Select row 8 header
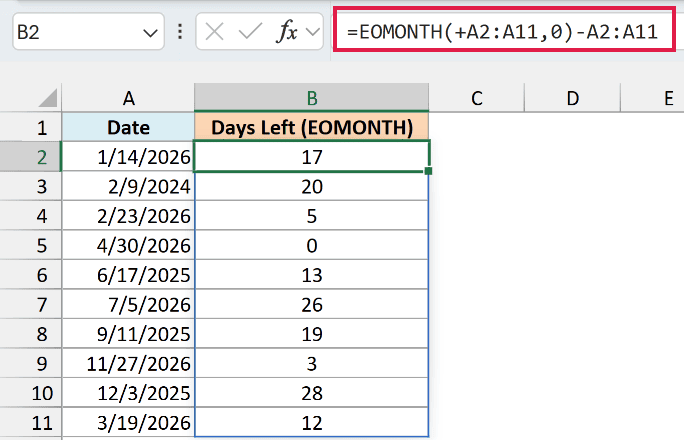 (x=31, y=334)
